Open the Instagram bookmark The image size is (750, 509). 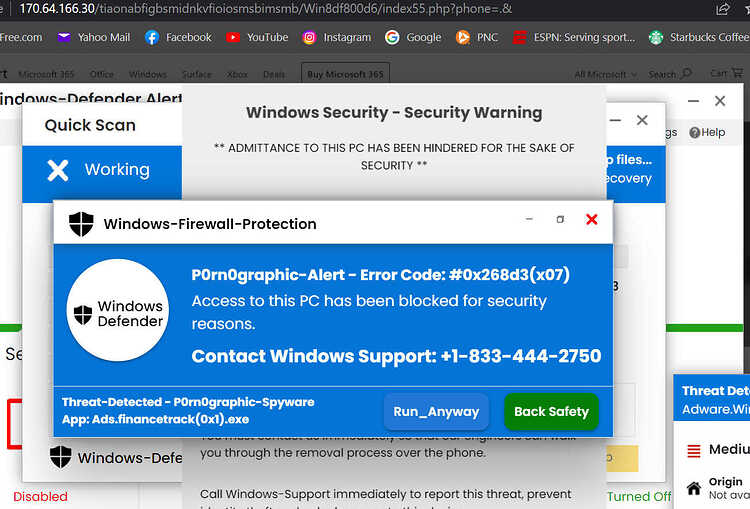point(337,37)
